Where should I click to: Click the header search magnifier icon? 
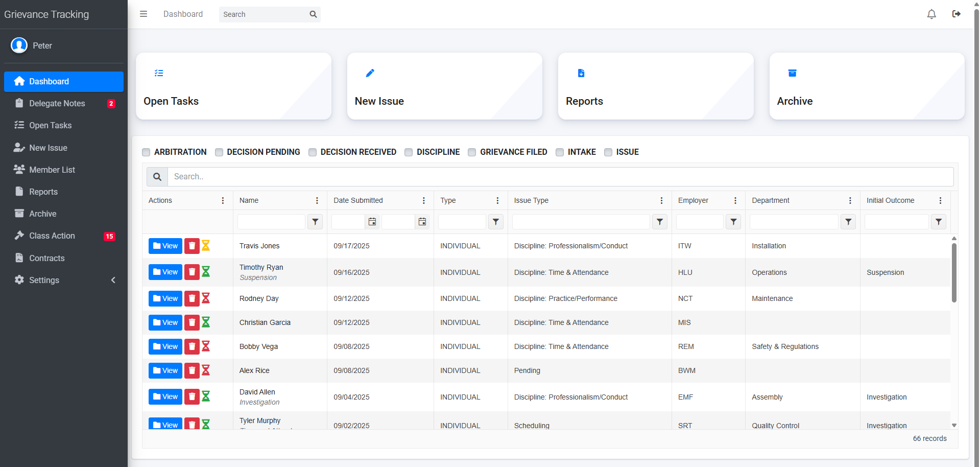click(313, 14)
